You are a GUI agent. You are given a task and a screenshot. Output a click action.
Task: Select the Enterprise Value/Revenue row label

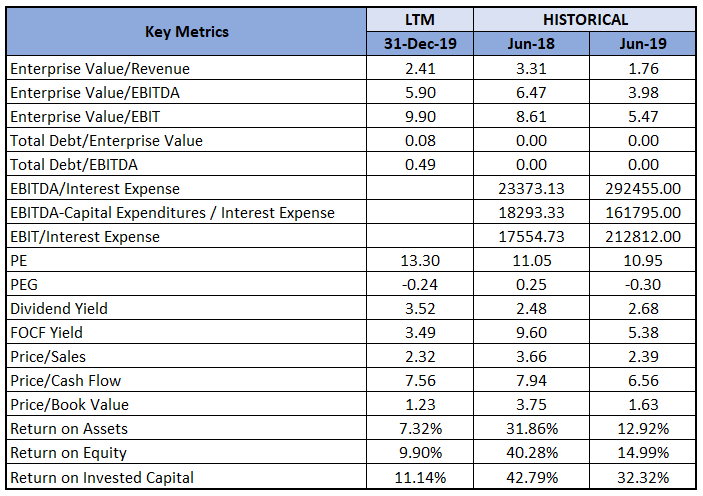tap(100, 69)
